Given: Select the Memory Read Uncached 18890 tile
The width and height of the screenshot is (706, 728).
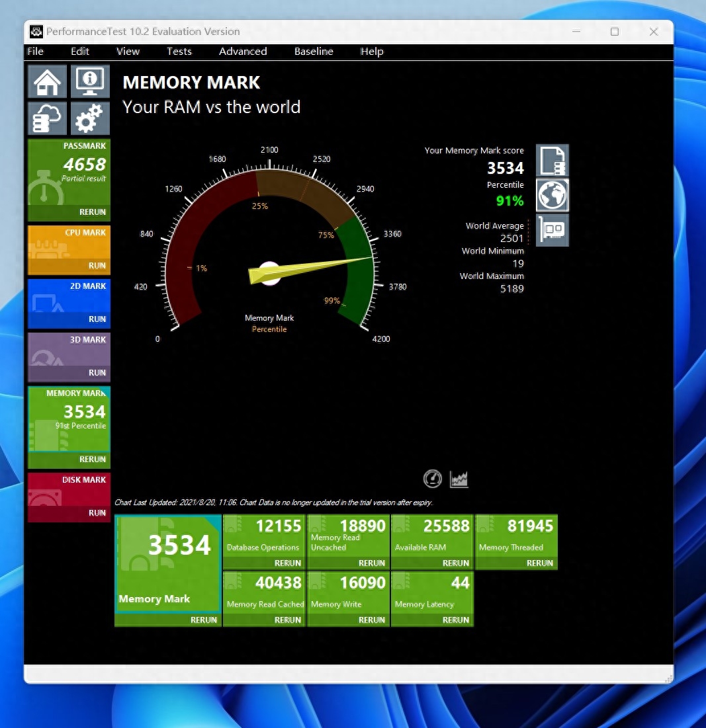Looking at the screenshot, I should click(348, 536).
